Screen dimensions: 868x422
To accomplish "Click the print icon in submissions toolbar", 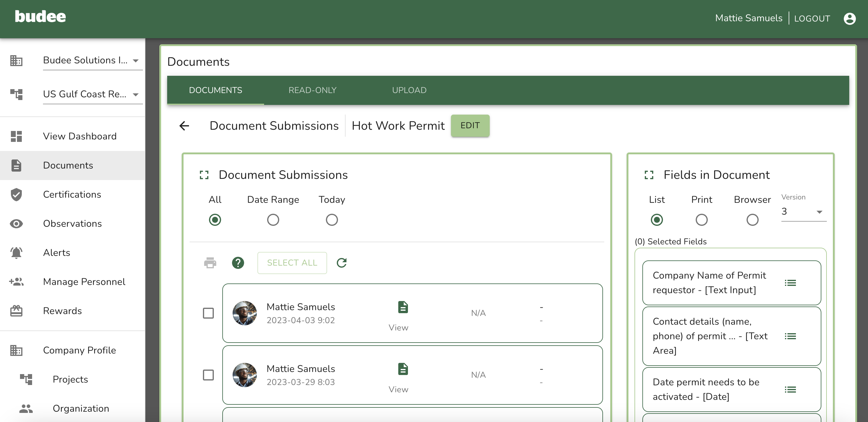I will pyautogui.click(x=210, y=263).
